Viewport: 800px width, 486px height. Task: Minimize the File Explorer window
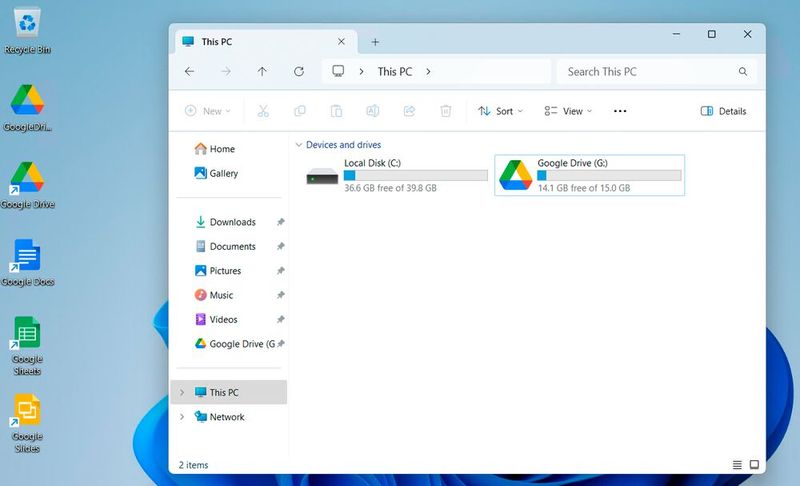[x=676, y=34]
